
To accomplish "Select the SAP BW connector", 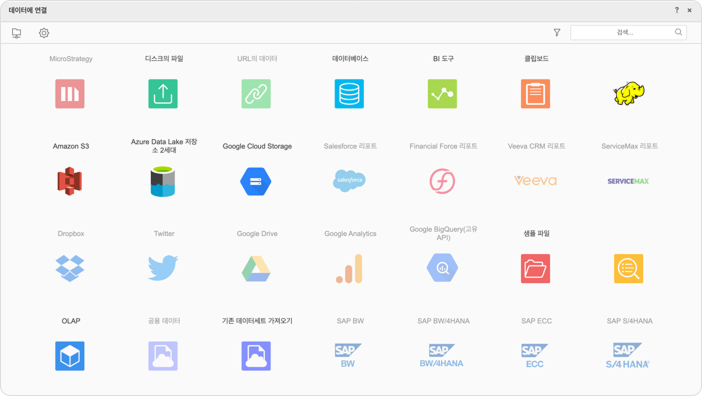I will (x=348, y=356).
